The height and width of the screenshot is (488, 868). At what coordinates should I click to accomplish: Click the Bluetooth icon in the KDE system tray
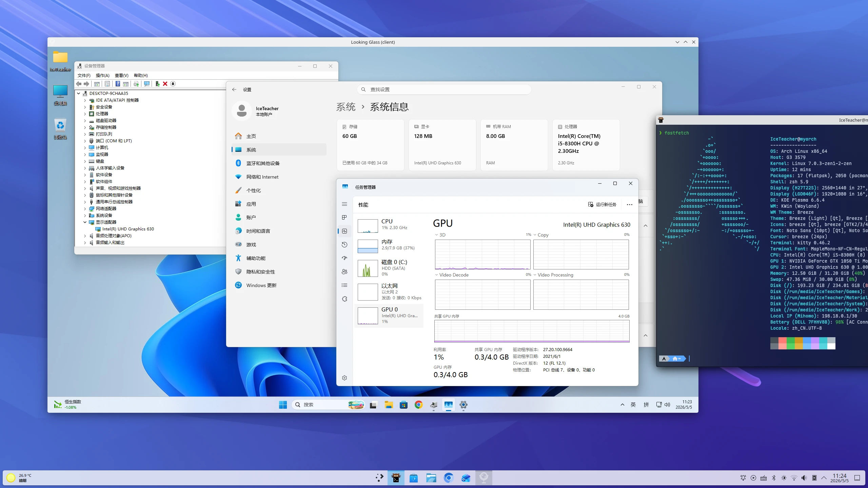click(x=774, y=478)
